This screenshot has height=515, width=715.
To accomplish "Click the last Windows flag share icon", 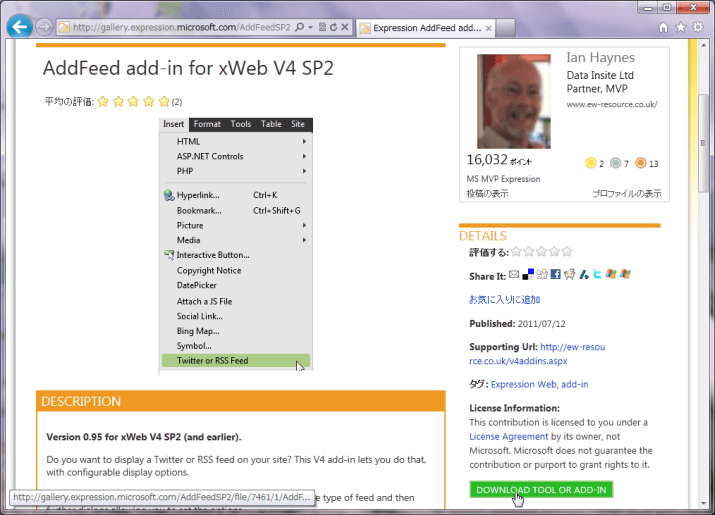I will pos(625,274).
